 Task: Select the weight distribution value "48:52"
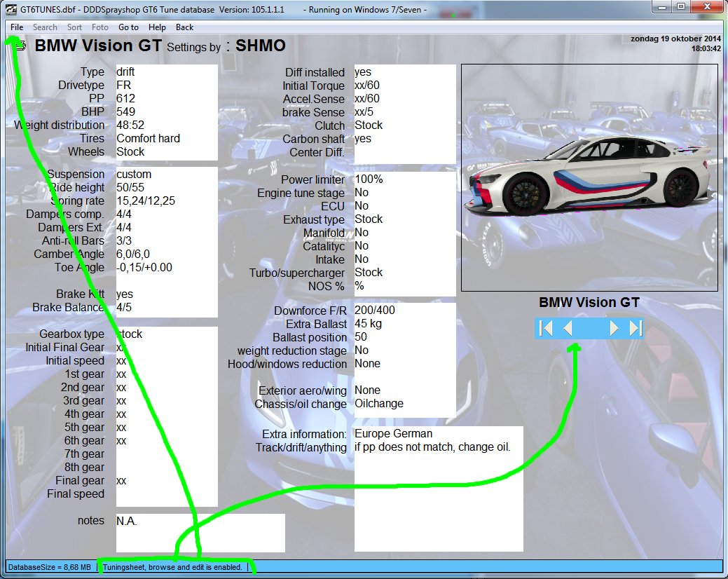tap(130, 125)
